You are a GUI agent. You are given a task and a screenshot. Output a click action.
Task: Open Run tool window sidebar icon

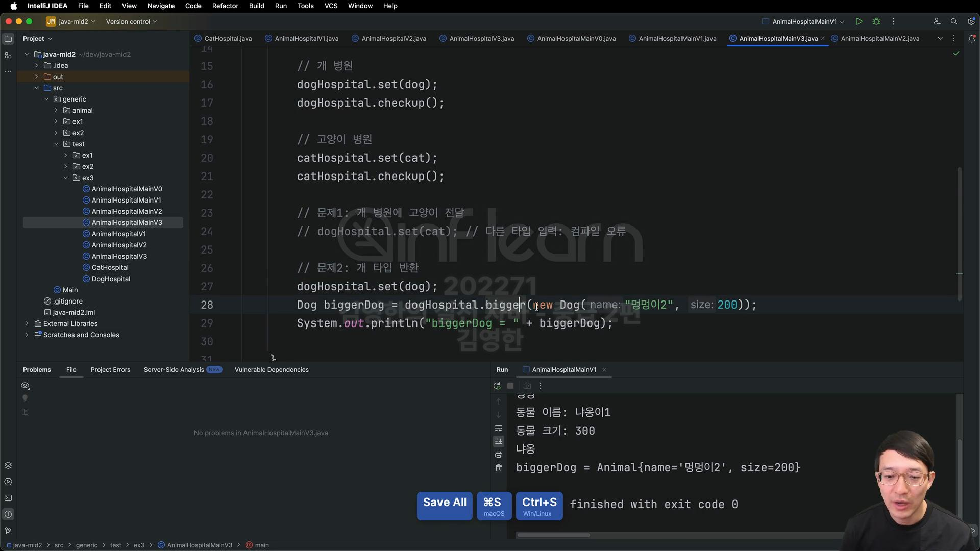(8, 482)
